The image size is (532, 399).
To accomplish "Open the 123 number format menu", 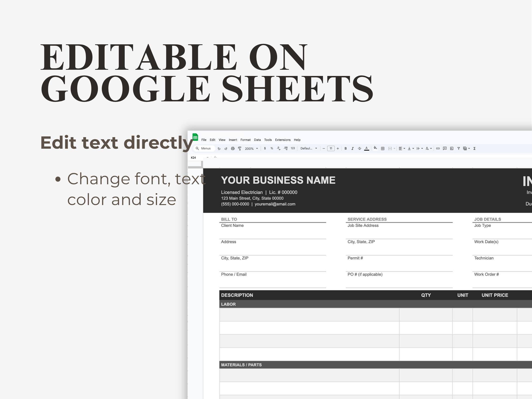I will (293, 148).
